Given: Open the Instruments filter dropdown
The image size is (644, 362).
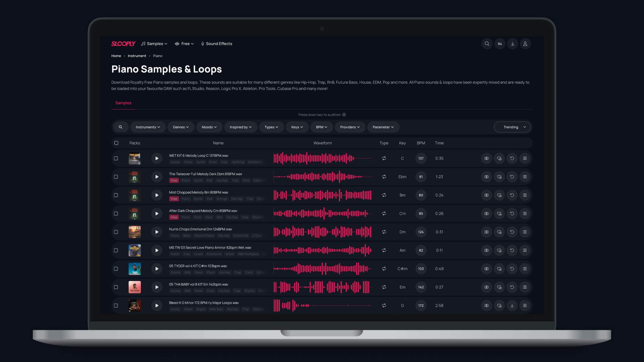Looking at the screenshot, I should pos(148,127).
